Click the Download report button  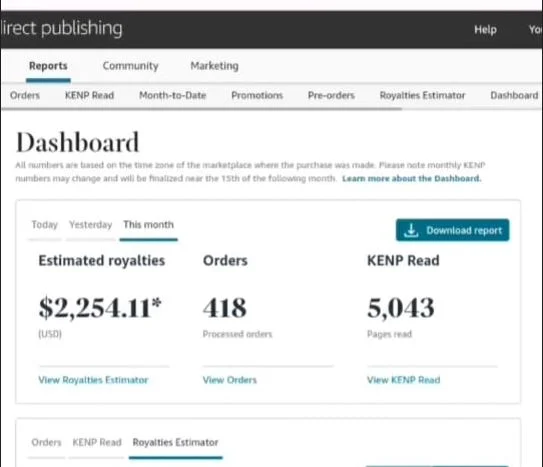point(452,230)
